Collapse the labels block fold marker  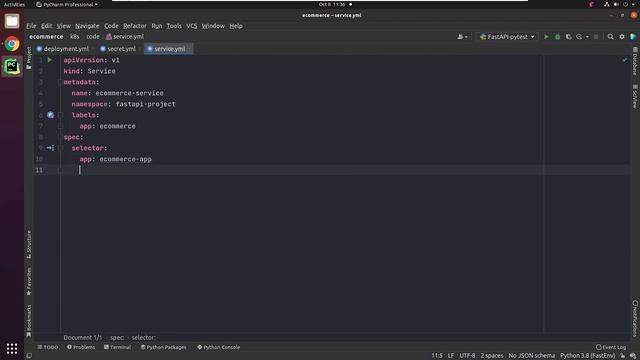(60, 115)
